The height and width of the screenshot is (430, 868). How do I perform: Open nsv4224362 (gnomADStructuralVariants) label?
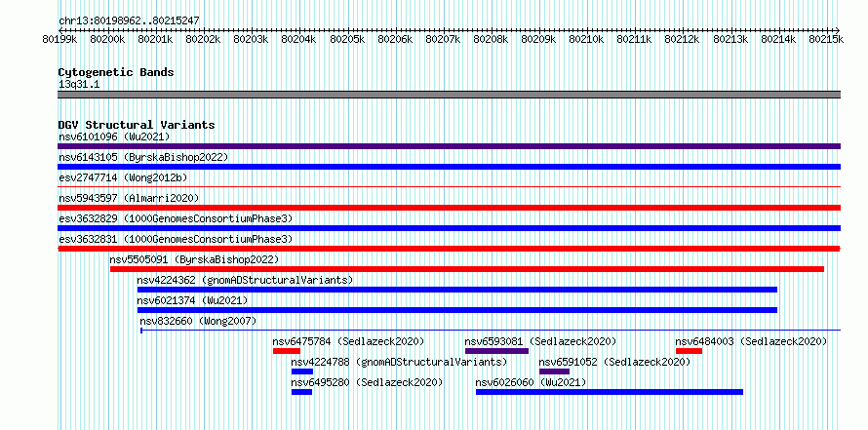pyautogui.click(x=245, y=280)
